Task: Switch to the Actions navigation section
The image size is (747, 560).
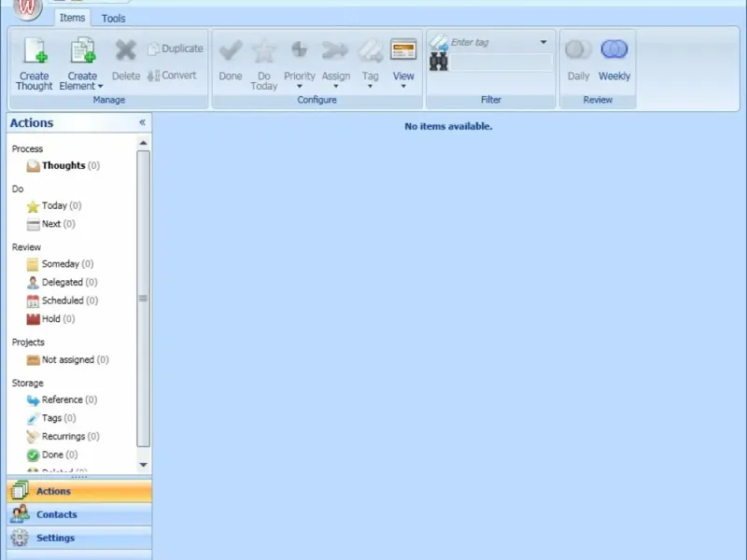Action: (x=79, y=491)
